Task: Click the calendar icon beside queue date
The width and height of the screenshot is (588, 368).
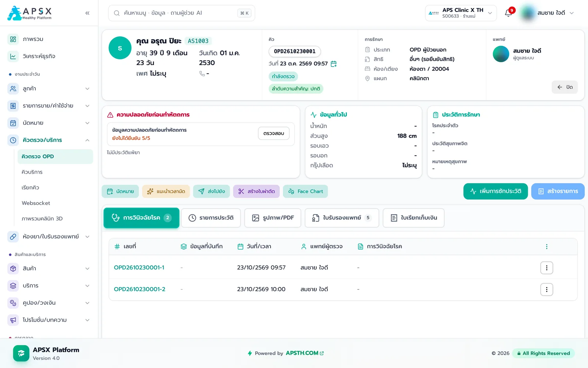Action: pyautogui.click(x=334, y=64)
